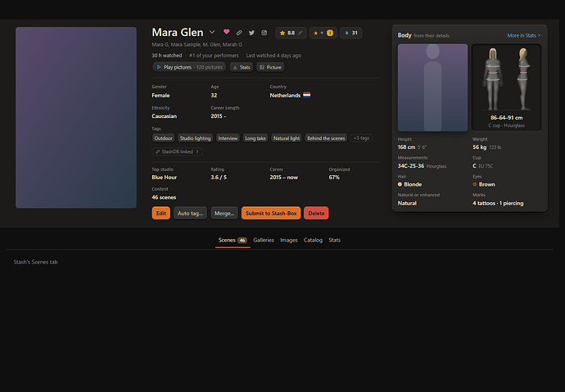This screenshot has width=565, height=392.
Task: Switch to the Stats tab
Action: (334, 240)
